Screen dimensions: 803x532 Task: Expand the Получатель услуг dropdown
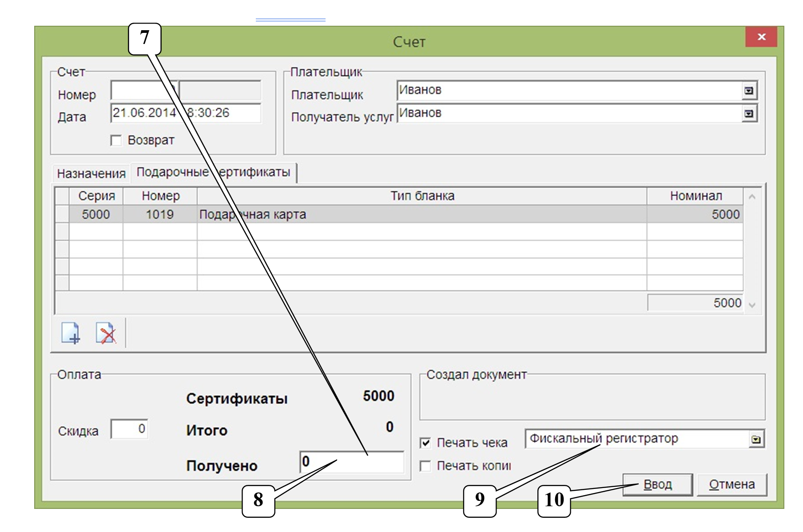pyautogui.click(x=749, y=114)
